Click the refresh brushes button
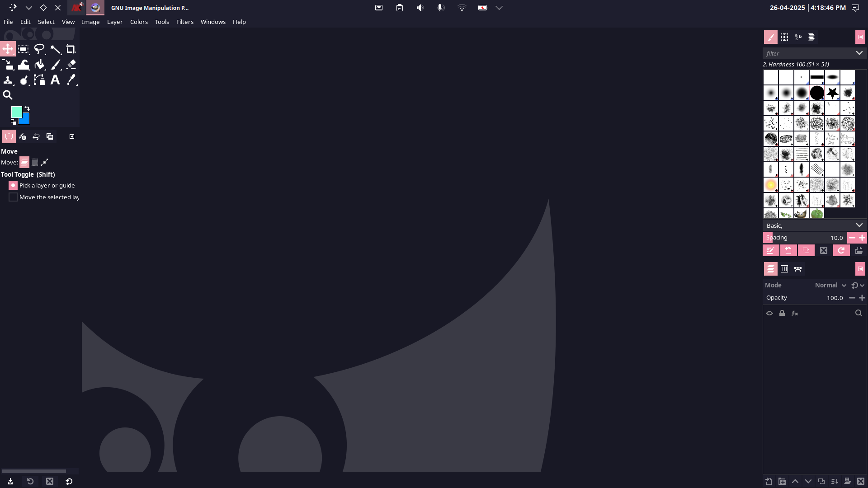Viewport: 868px width, 488px height. [x=841, y=250]
